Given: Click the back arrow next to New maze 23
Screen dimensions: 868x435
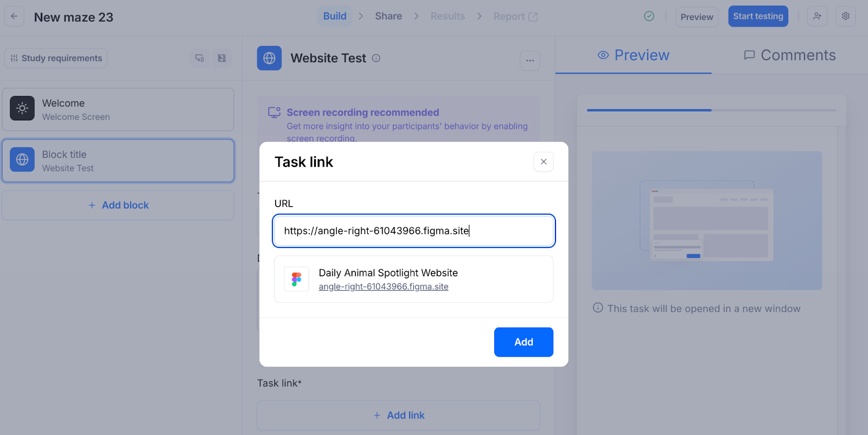Looking at the screenshot, I should pos(14,16).
